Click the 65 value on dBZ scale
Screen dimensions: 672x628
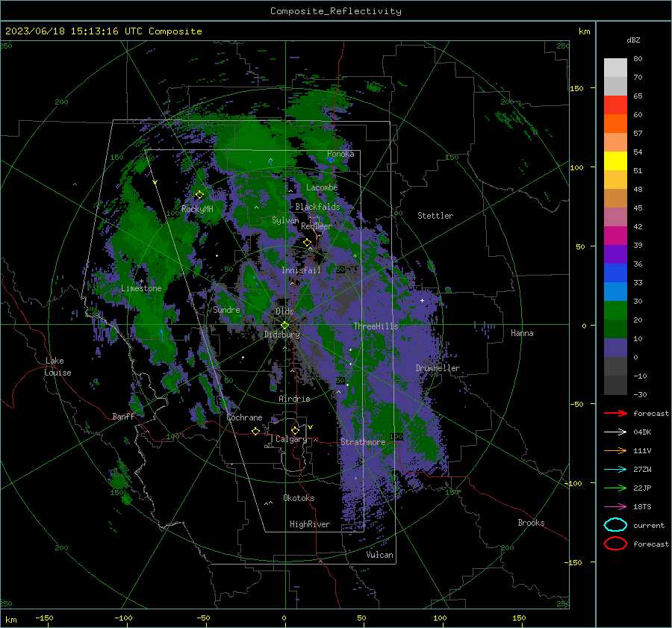(x=638, y=96)
